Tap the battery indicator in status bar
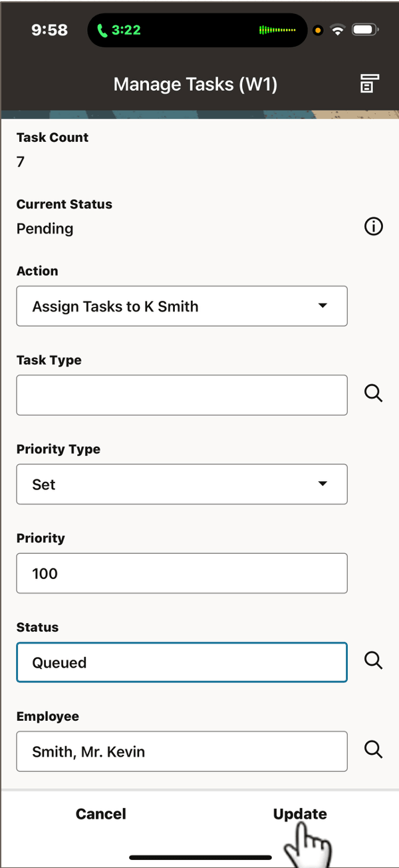399x868 pixels. click(x=363, y=29)
